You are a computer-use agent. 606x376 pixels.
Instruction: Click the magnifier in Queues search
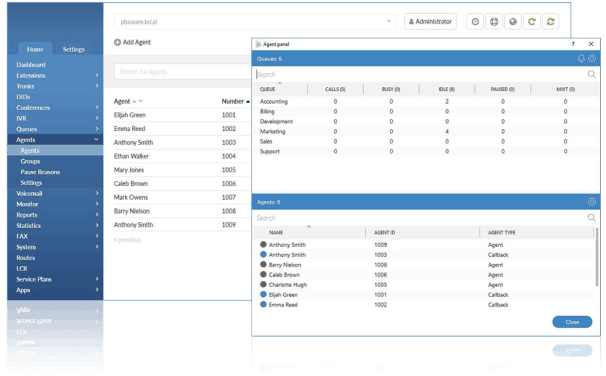click(x=591, y=74)
